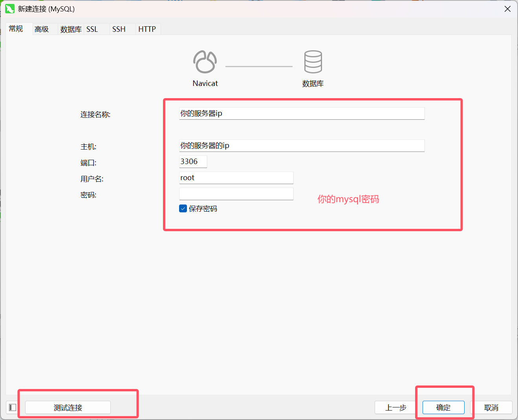This screenshot has height=420, width=518.
Task: Click the Navicat logo icon
Action: (x=205, y=62)
